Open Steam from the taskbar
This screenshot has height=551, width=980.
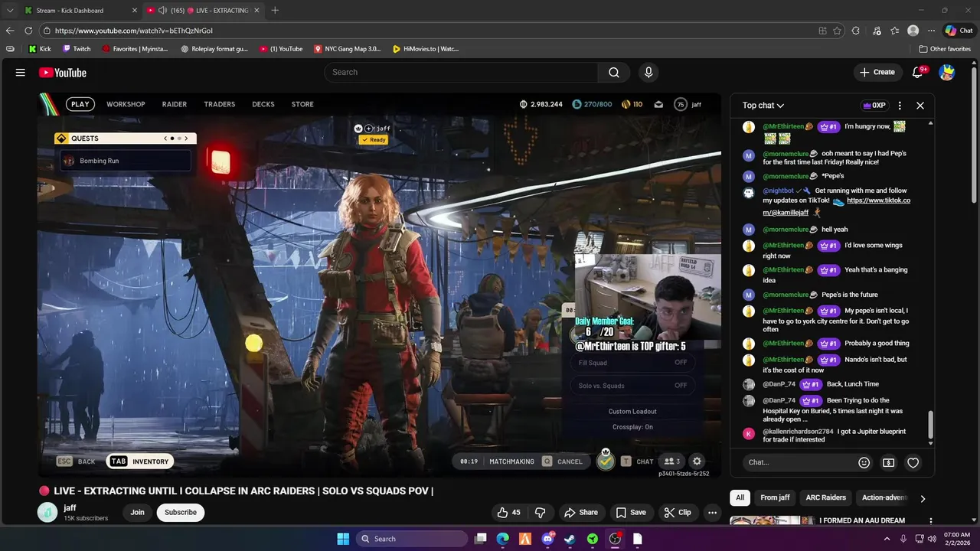[570, 539]
